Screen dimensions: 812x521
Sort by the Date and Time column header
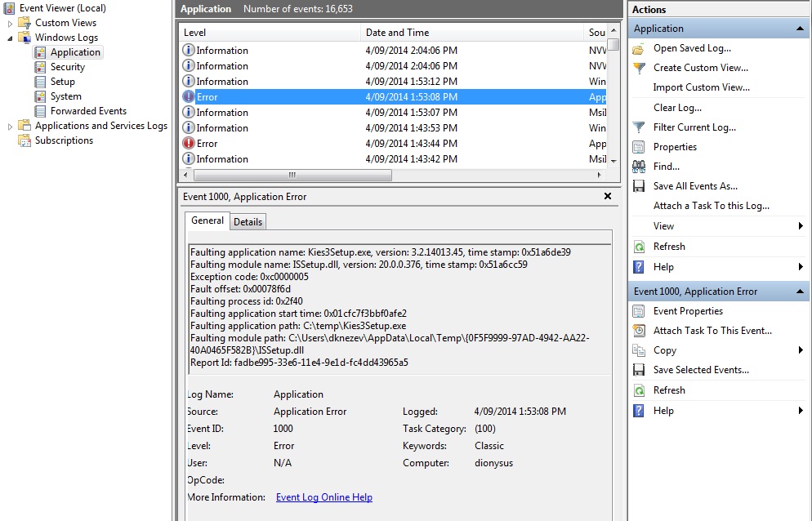click(x=472, y=33)
